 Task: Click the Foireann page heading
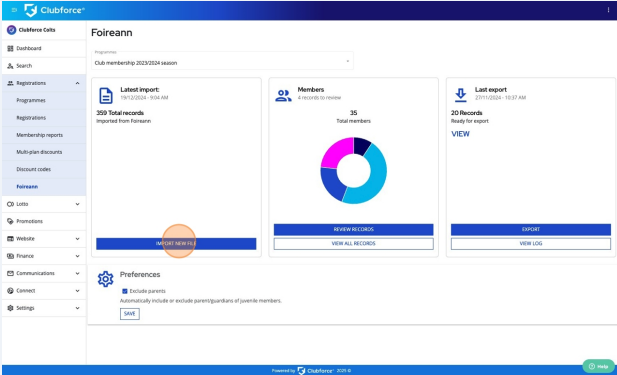point(112,33)
